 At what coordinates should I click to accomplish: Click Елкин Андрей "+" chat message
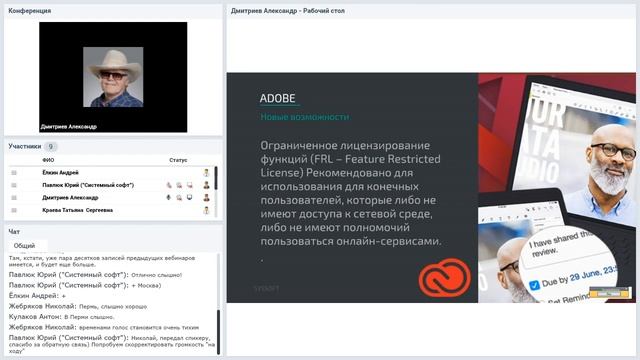(x=37, y=296)
